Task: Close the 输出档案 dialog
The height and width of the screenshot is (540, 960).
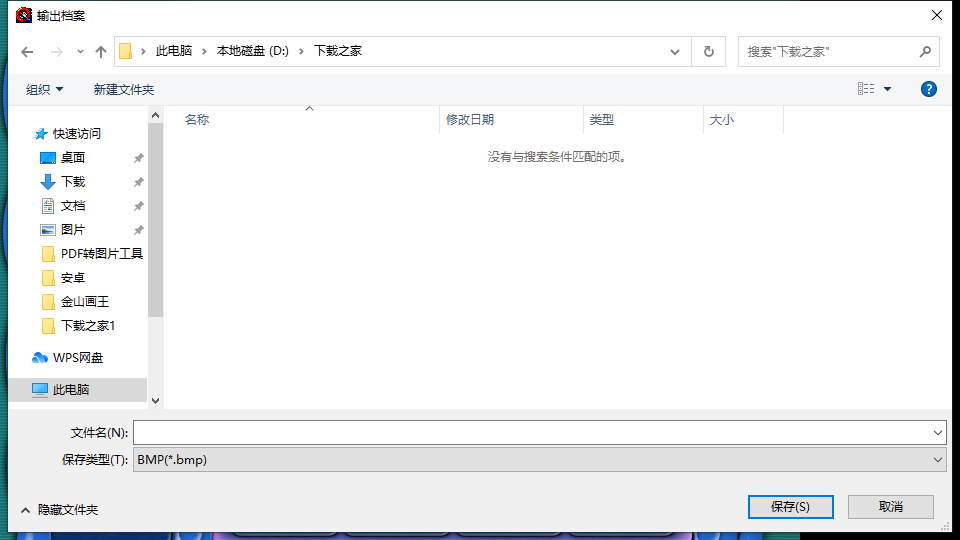Action: click(937, 15)
